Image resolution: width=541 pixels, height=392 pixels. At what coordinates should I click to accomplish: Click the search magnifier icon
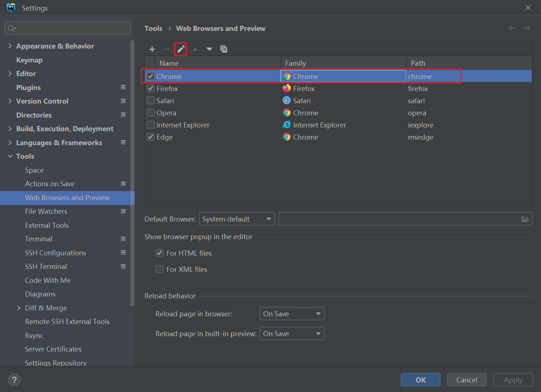pyautogui.click(x=12, y=28)
